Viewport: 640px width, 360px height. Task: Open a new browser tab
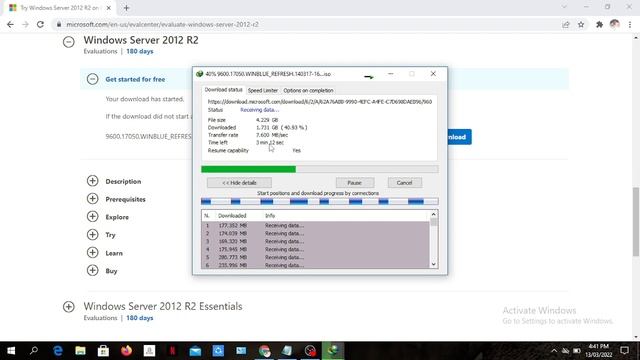(126, 8)
